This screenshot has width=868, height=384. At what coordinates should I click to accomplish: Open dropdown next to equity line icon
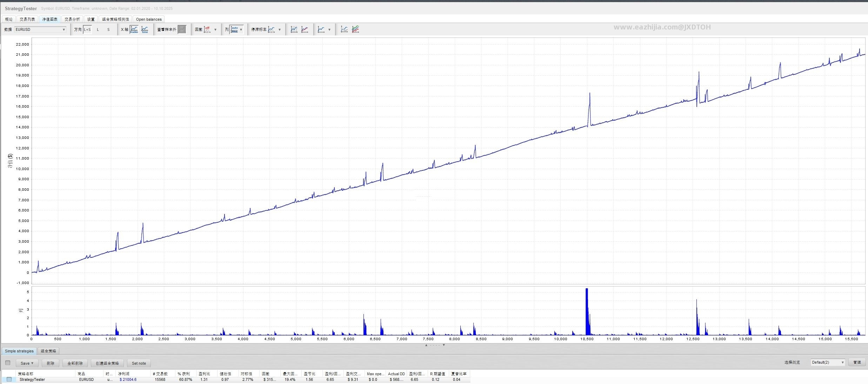pyautogui.click(x=329, y=30)
